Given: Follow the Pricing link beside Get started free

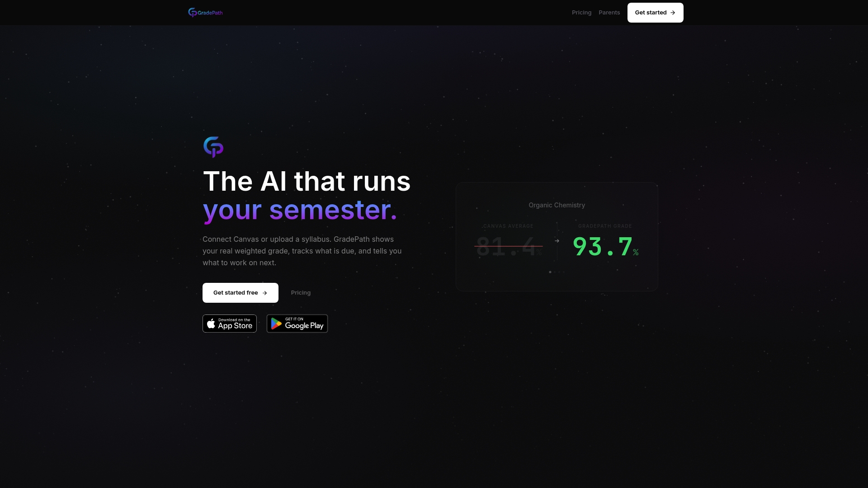Looking at the screenshot, I should point(301,293).
